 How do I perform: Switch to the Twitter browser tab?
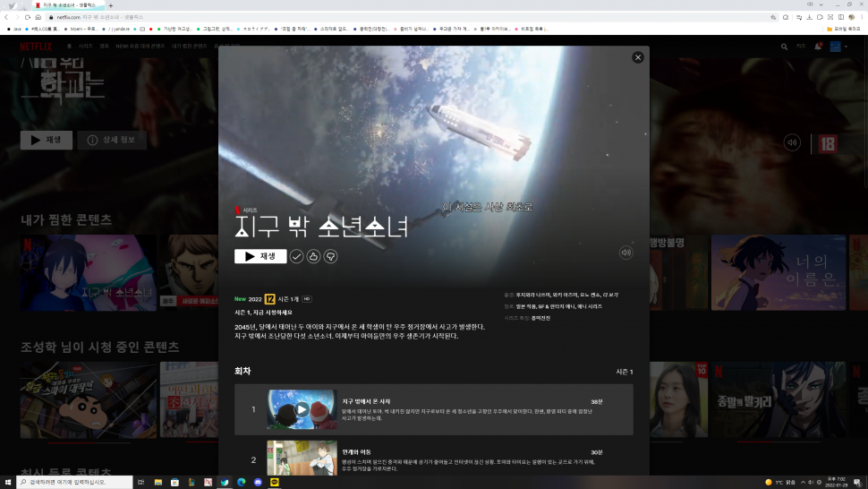click(13, 5)
